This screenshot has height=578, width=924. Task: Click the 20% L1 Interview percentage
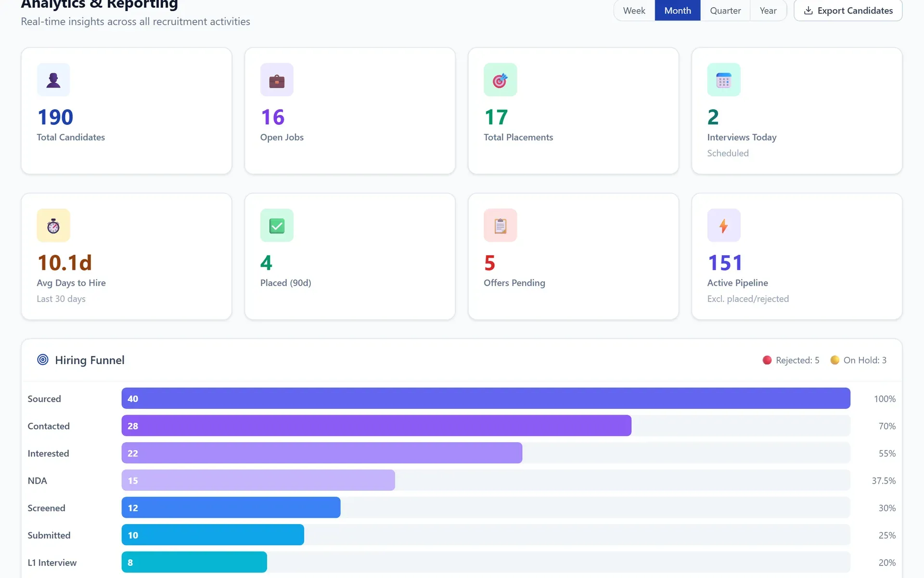tap(887, 563)
